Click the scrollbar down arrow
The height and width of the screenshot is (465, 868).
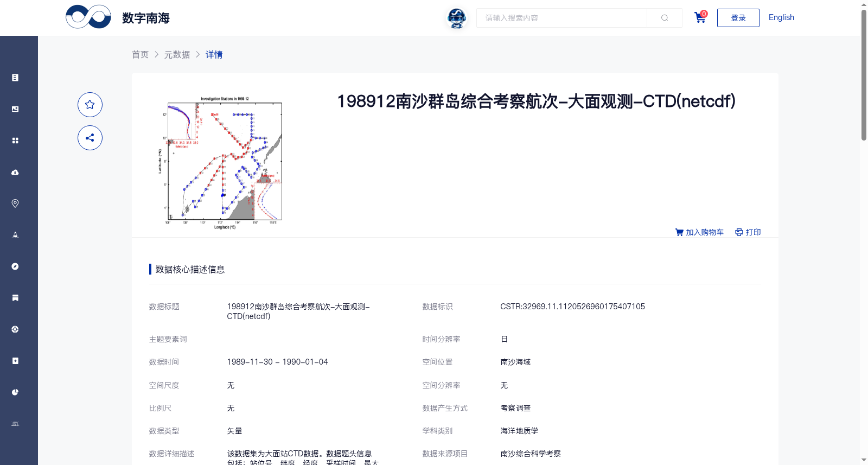coord(864,460)
